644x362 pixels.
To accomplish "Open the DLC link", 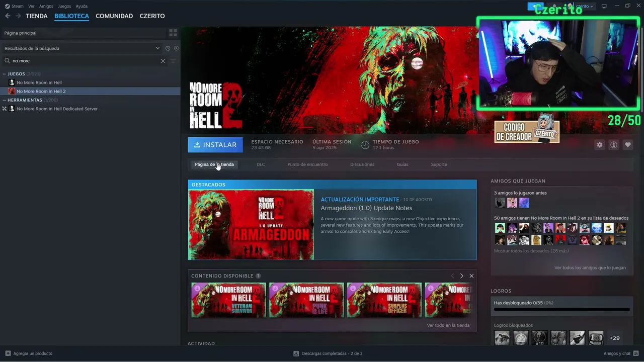I will (261, 164).
